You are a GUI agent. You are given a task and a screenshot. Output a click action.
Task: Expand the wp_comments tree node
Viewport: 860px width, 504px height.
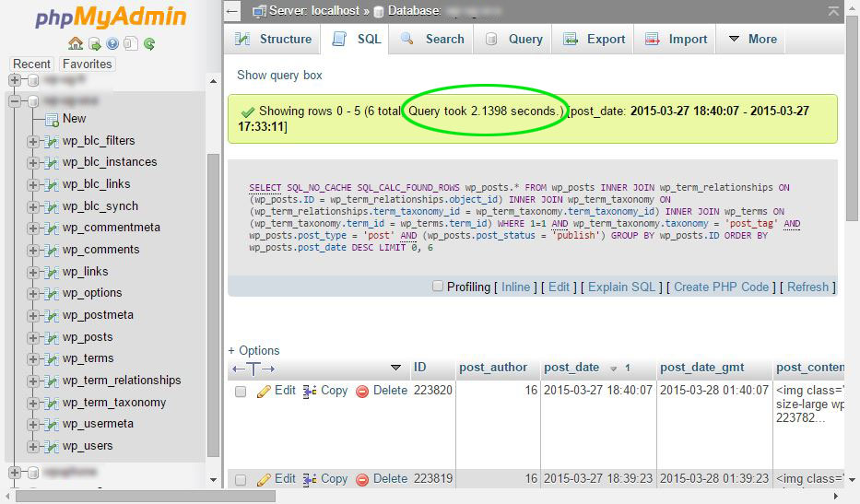pos(33,250)
